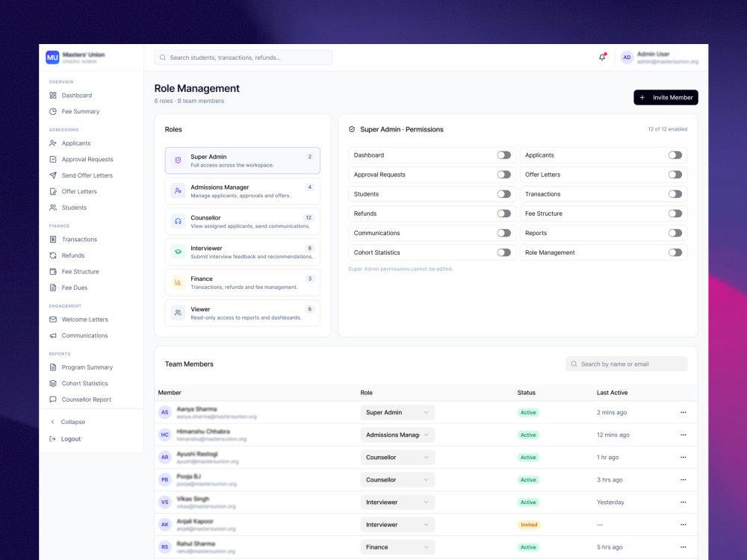The height and width of the screenshot is (560, 747).
Task: Click the permissions shield icon beside Super Admin
Action: click(352, 129)
